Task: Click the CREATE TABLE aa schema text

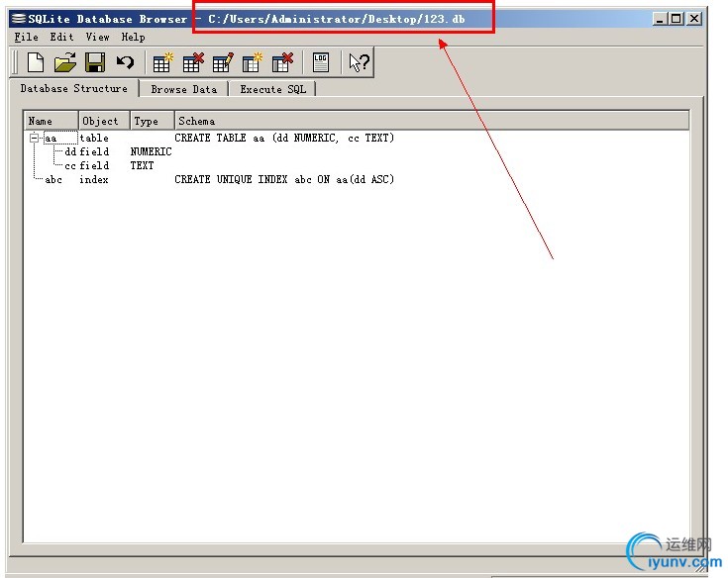Action: pos(284,138)
